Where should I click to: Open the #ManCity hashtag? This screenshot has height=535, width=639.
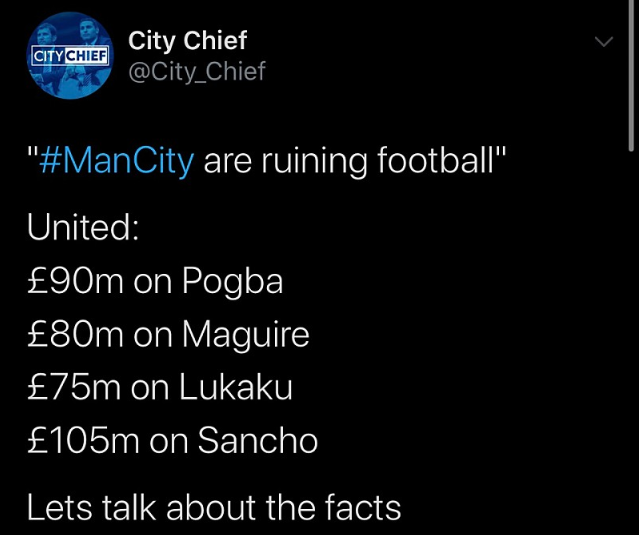[x=115, y=160]
